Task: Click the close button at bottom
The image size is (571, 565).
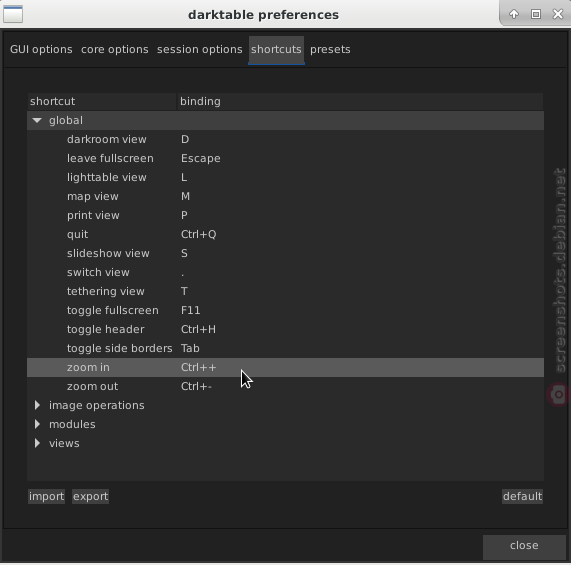Action: [x=524, y=545]
